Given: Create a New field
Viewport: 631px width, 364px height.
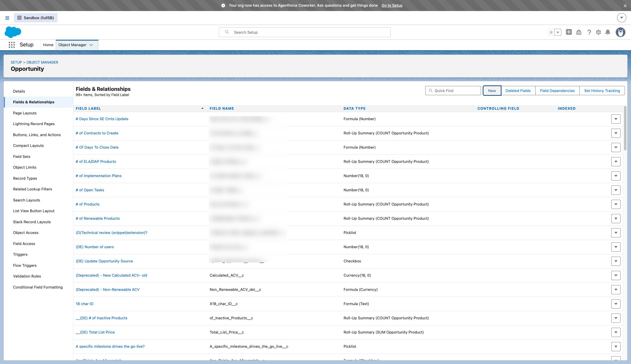Looking at the screenshot, I should click(x=492, y=91).
